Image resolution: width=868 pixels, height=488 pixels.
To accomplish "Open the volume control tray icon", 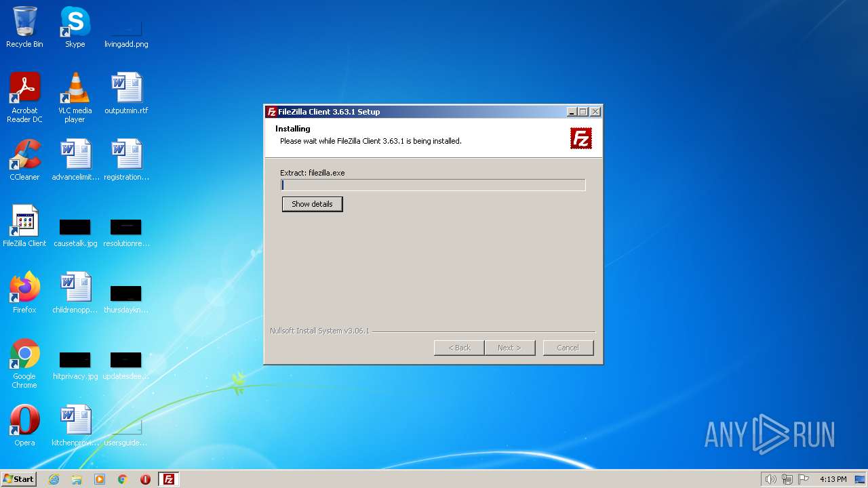I will click(770, 479).
